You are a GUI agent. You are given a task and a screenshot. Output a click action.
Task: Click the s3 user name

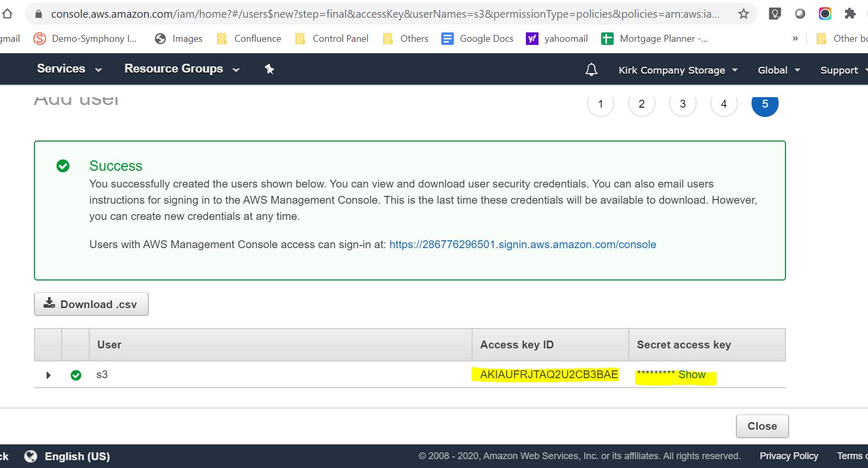coord(102,375)
